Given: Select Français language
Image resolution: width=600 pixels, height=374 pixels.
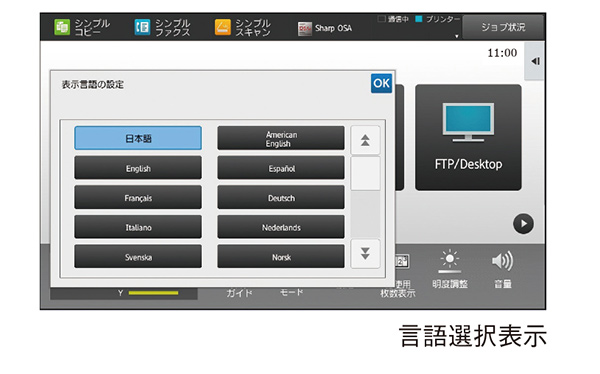Looking at the screenshot, I should coord(138,198).
